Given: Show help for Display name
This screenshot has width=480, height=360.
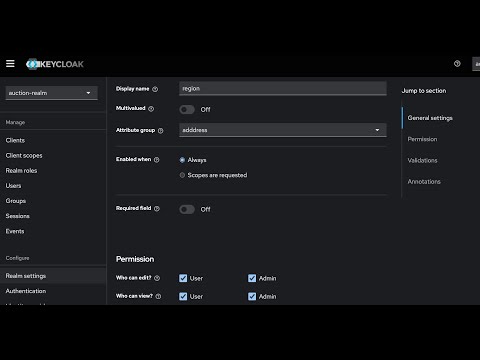Looking at the screenshot, I should (155, 89).
